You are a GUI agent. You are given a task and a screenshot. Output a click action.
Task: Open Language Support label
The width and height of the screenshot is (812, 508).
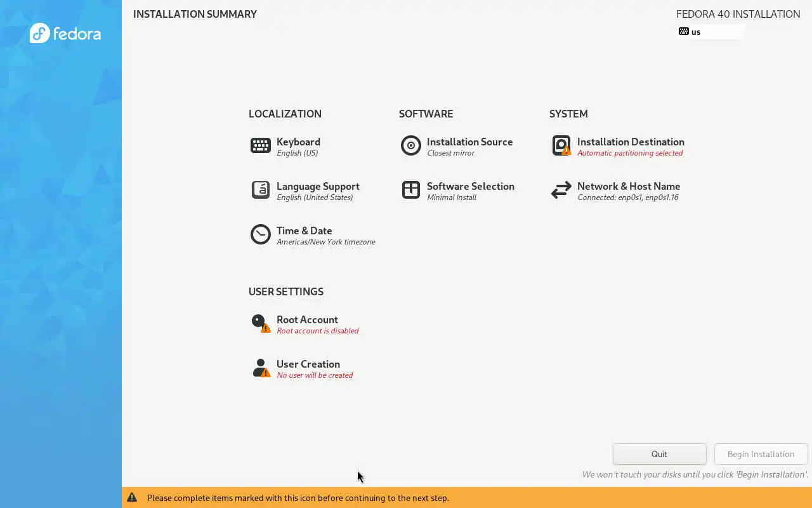coord(318,186)
